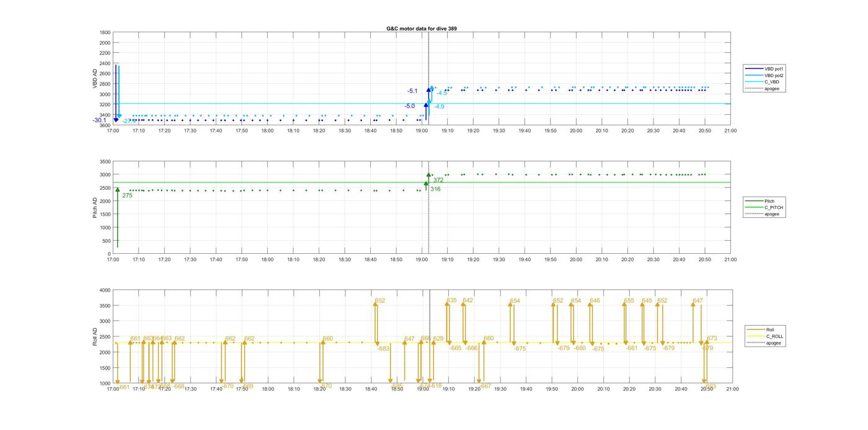Click the '275' pitch data label
868x430 pixels.
[127, 195]
